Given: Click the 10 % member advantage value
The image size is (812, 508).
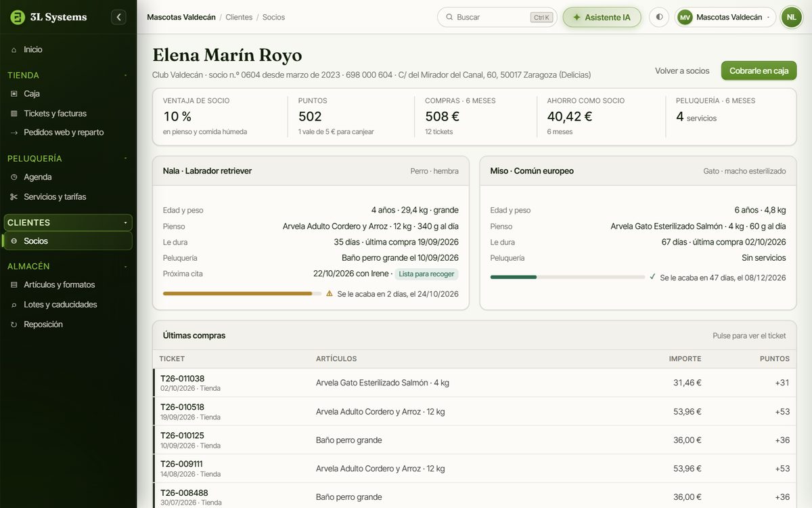Looking at the screenshot, I should point(177,117).
